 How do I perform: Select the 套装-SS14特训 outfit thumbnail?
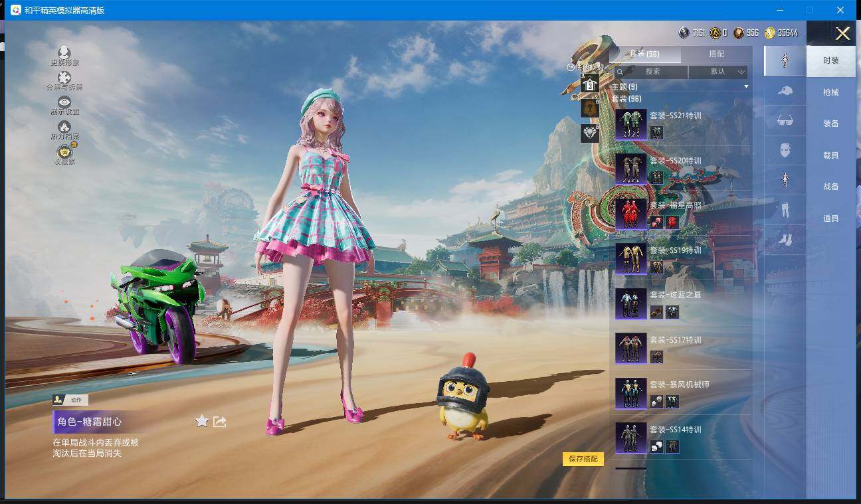(631, 438)
